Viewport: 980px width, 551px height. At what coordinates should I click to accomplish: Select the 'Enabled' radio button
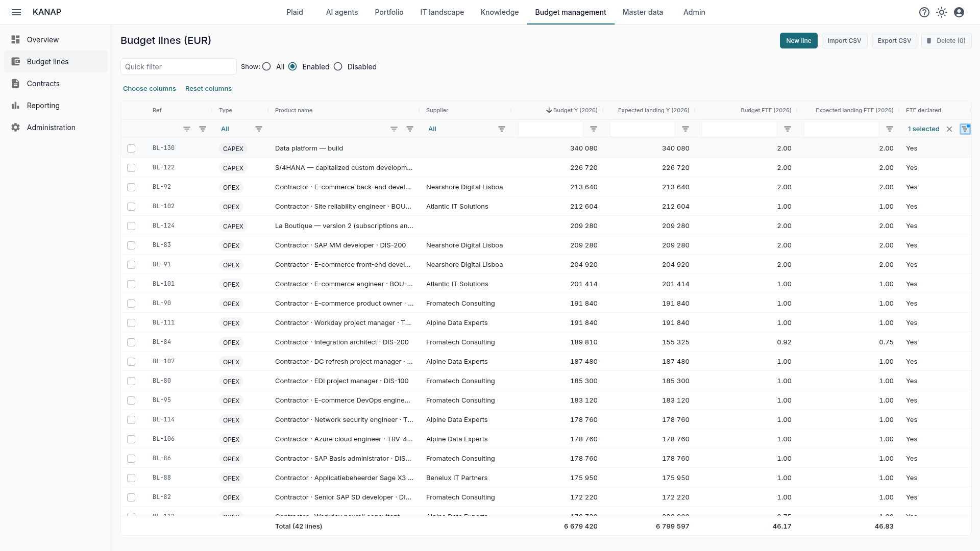coord(292,67)
